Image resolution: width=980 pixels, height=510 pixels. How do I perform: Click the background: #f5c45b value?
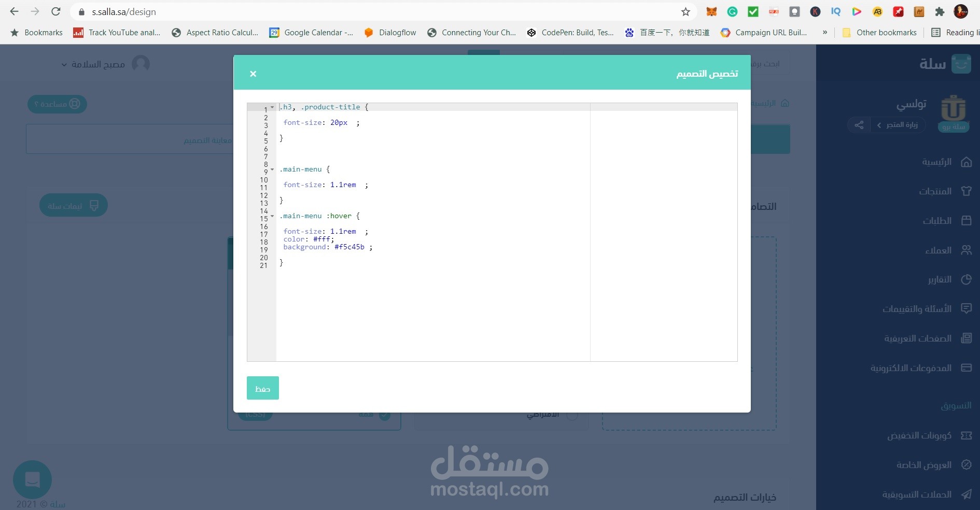click(349, 247)
